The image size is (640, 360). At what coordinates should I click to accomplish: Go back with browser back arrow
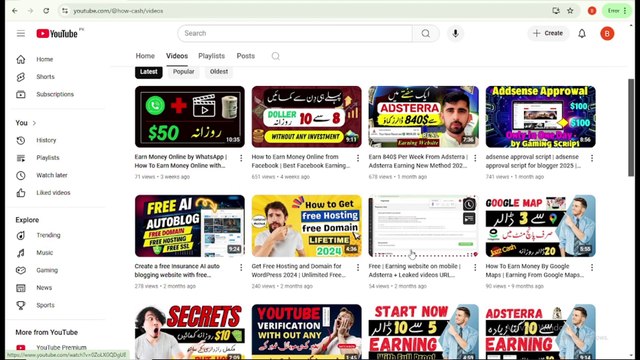15,11
